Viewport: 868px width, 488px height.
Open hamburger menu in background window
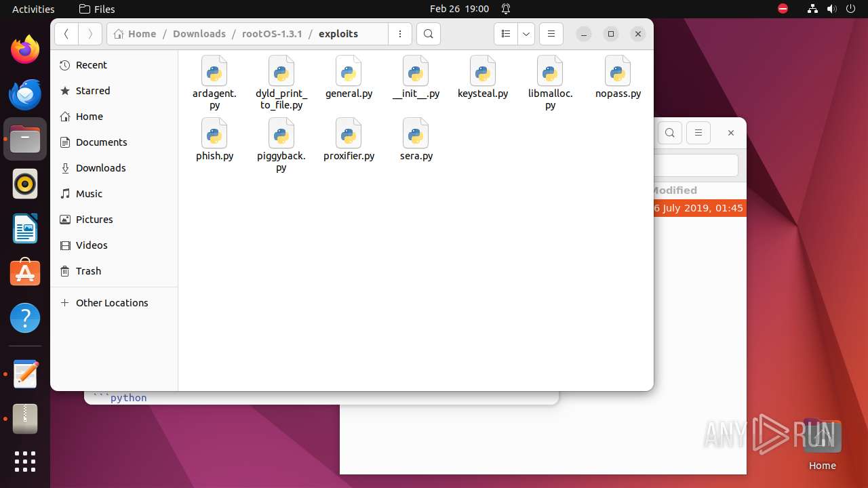pos(698,133)
